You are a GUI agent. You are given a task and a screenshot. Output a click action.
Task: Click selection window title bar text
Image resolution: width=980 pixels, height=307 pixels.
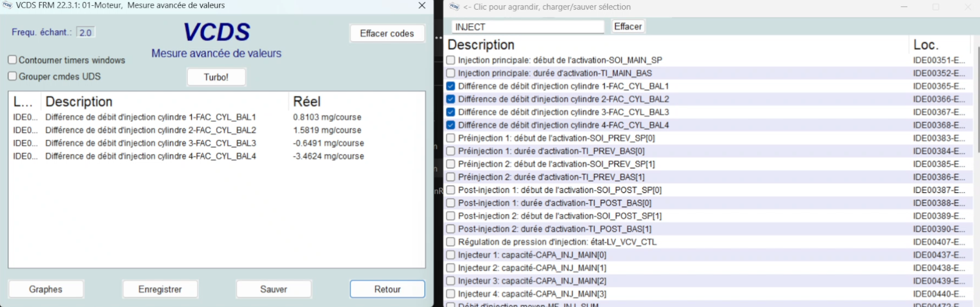(x=547, y=6)
